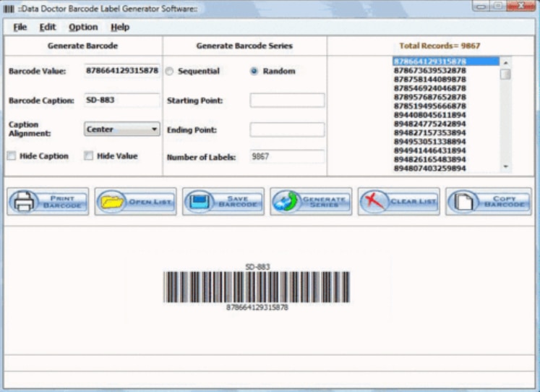Select the Random radio button
Screen dimensions: 540x392
[x=254, y=72]
